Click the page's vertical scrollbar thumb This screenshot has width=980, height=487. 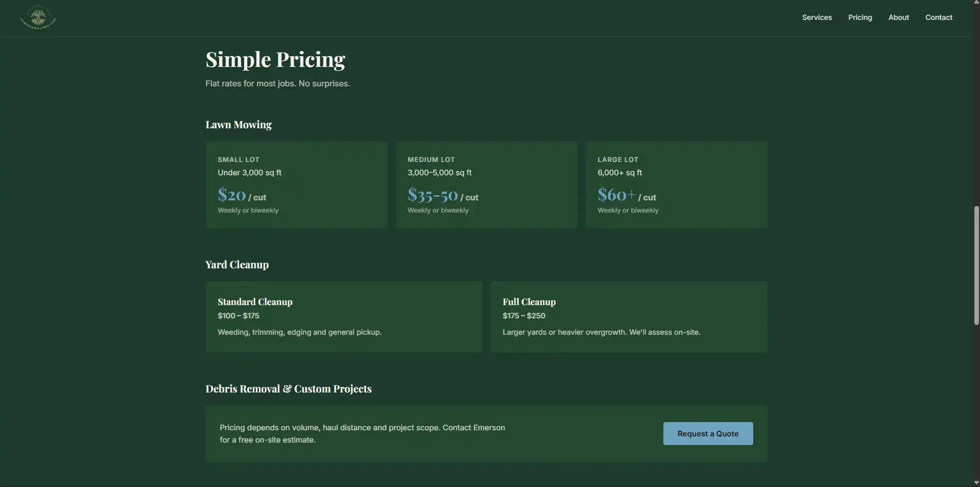[976, 265]
